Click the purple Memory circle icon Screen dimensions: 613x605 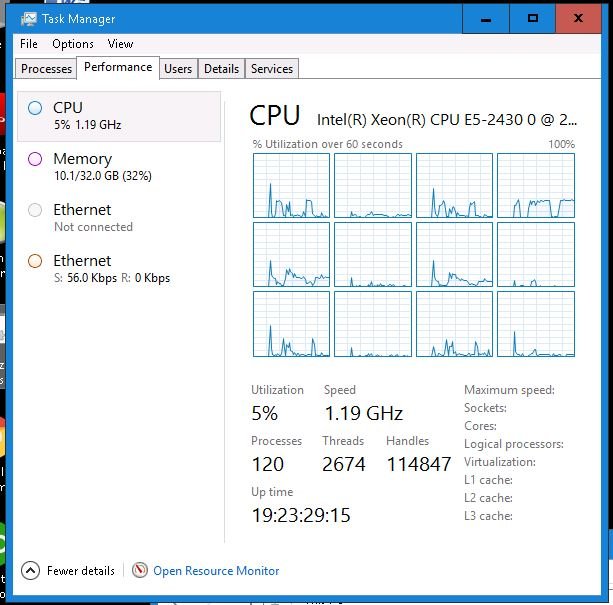[35, 159]
